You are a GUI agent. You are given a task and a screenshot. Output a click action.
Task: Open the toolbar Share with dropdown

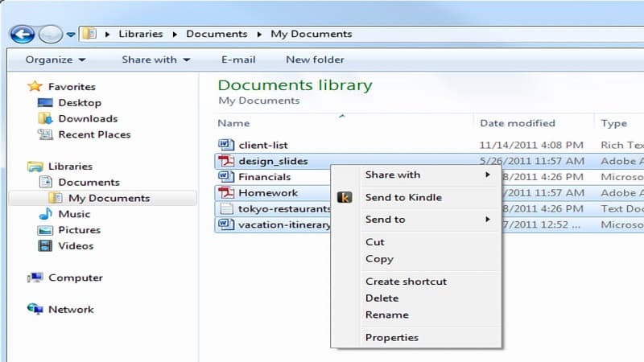(x=155, y=60)
